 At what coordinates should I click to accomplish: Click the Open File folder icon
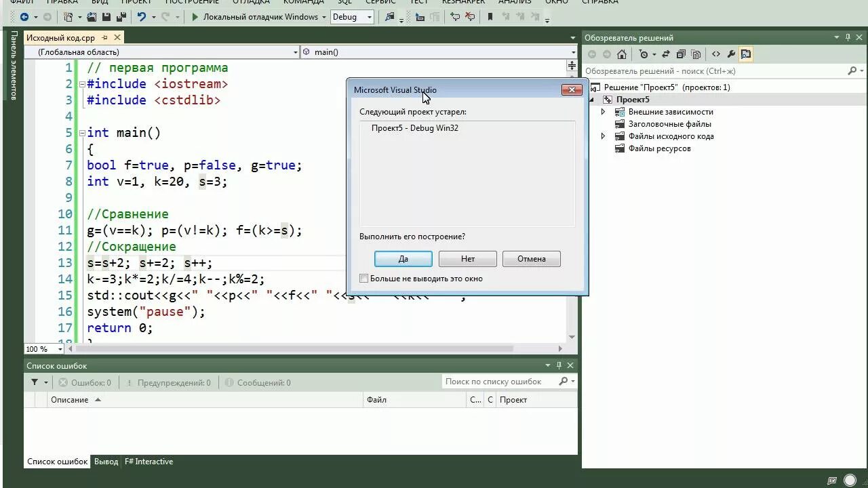(92, 17)
